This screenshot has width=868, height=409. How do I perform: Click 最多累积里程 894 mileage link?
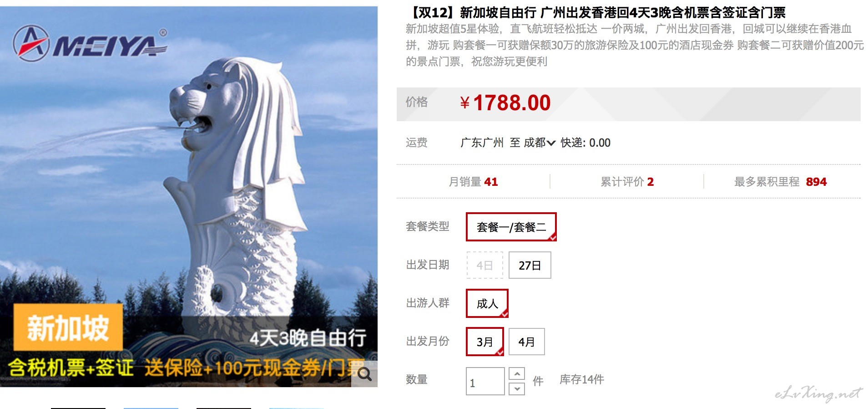pyautogui.click(x=780, y=182)
